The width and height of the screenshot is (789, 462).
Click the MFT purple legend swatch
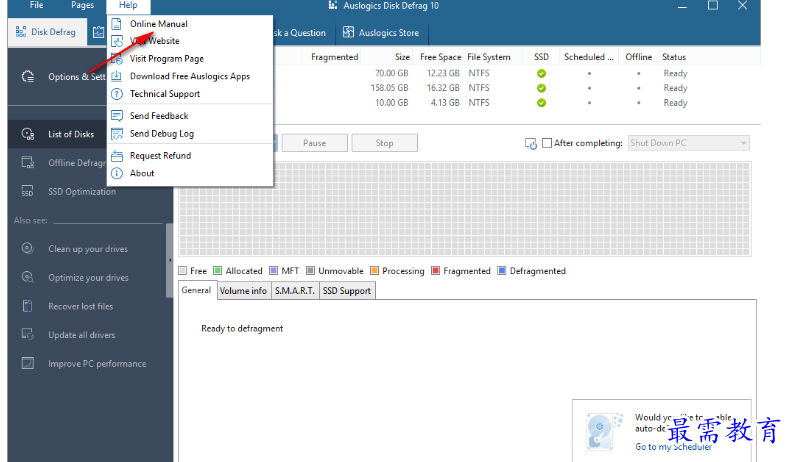click(274, 271)
